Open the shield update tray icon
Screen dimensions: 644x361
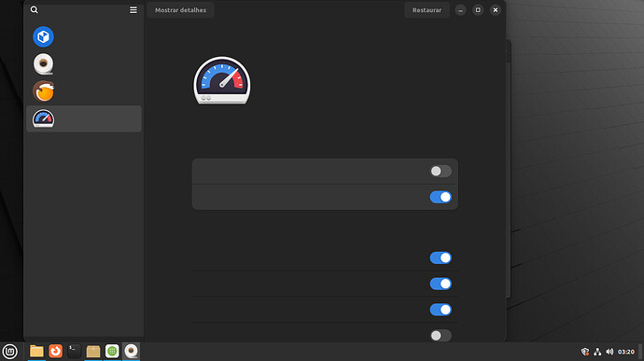585,352
